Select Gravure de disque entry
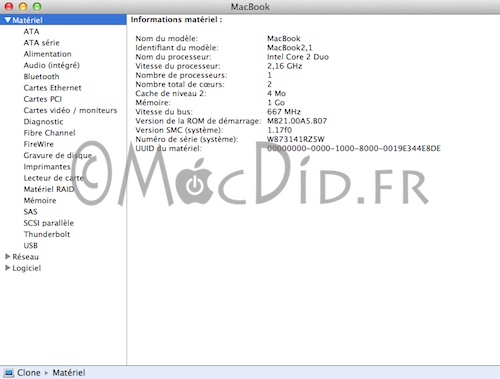Viewport: 500px width, 379px height. (58, 155)
